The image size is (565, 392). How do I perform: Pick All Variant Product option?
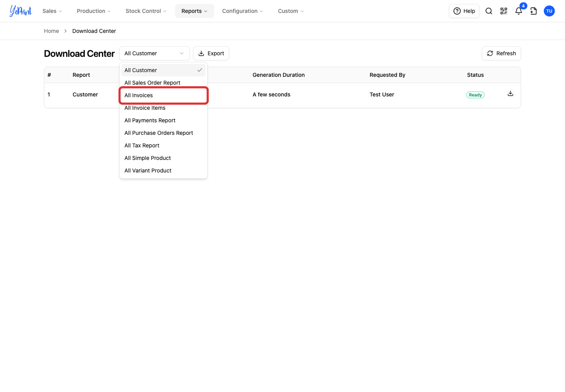pyautogui.click(x=163, y=171)
